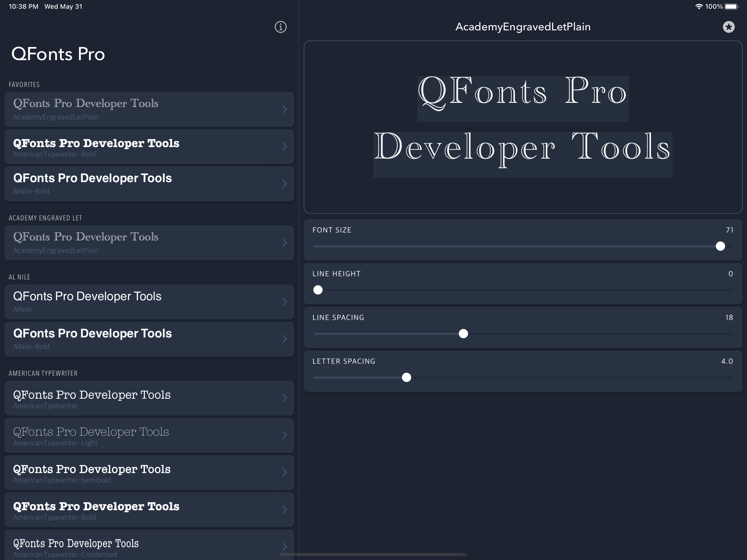The height and width of the screenshot is (560, 747).
Task: Tap chevron on Favorites AcademyEngravedLetPlain row
Action: (x=284, y=109)
